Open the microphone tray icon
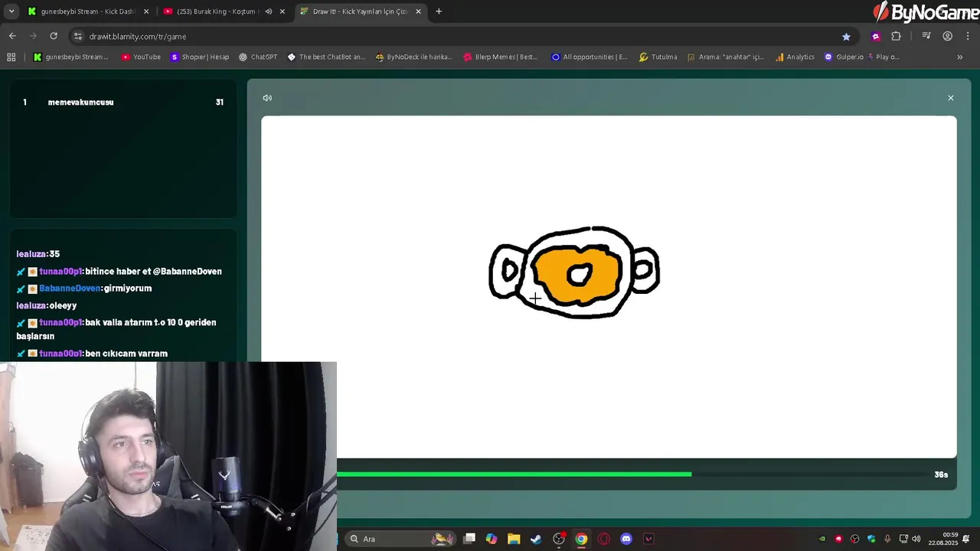Screen dimensions: 980x551 [887, 539]
